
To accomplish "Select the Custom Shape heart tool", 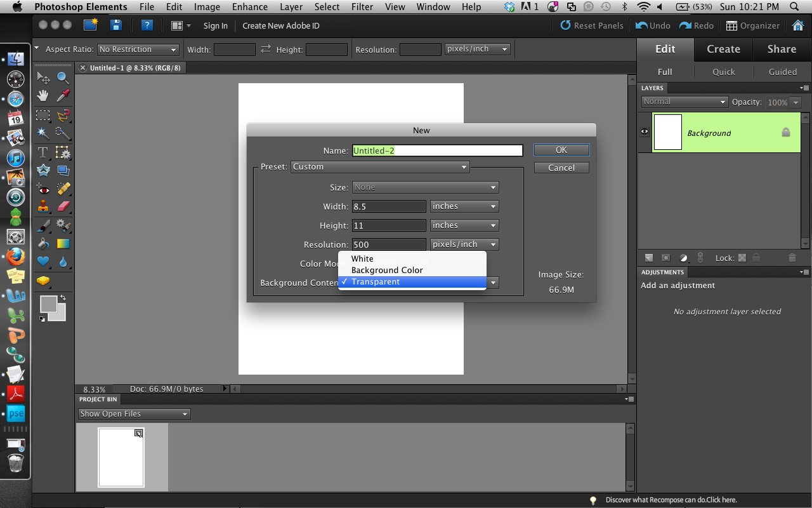I will 43,261.
